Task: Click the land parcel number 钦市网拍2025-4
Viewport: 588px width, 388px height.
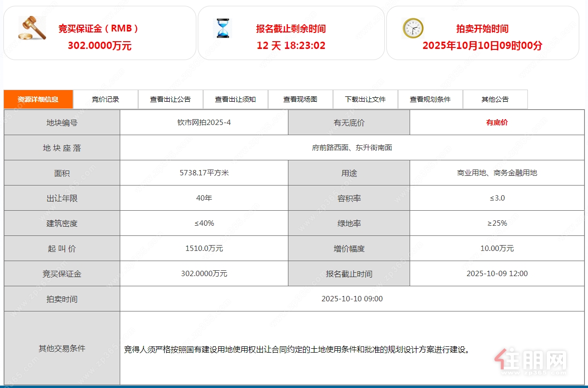Action: coord(204,123)
